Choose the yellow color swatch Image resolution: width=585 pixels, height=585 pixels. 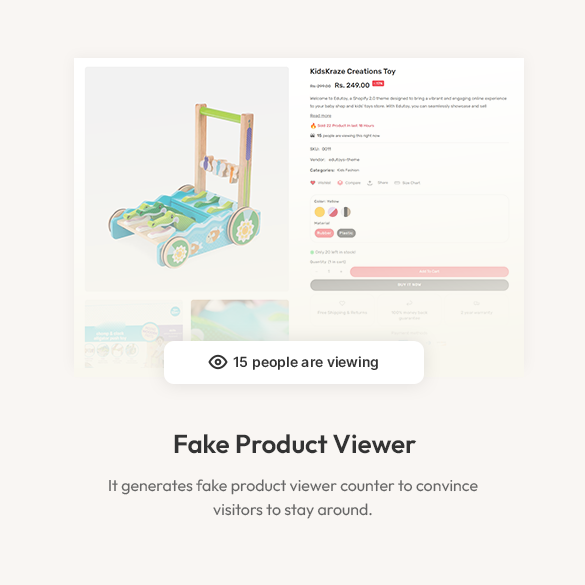tap(320, 212)
